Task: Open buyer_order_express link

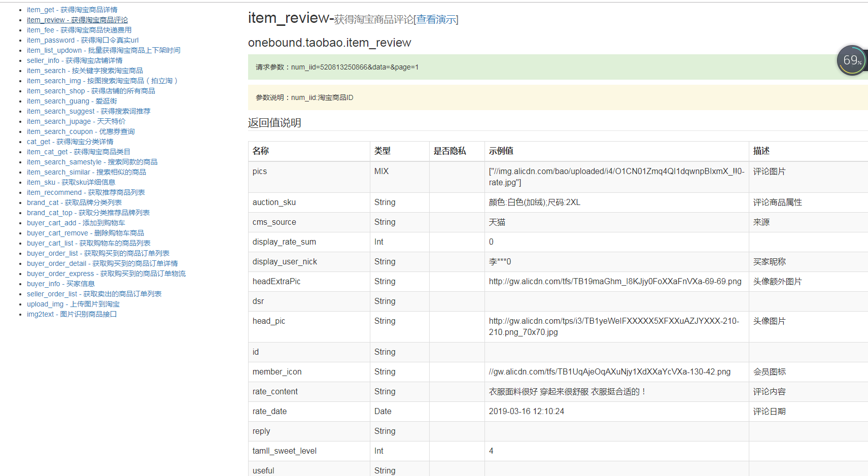Action: pos(106,274)
